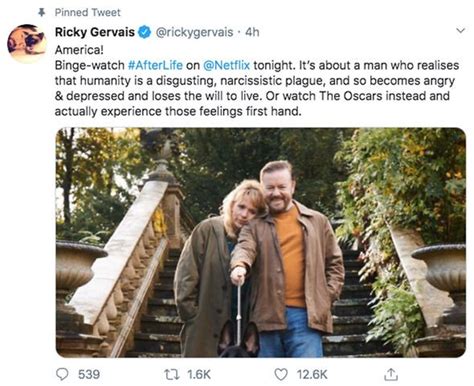Click the 1.6K retweets count
This screenshot has height=386, width=474.
(x=199, y=374)
